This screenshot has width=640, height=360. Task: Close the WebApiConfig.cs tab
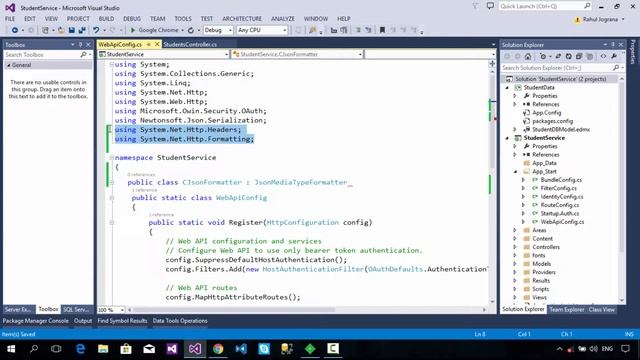tap(157, 44)
